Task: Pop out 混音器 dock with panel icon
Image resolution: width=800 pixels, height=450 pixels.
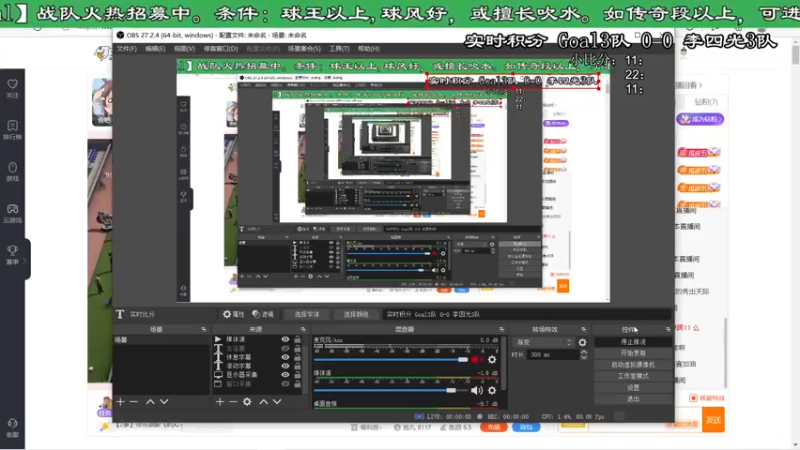Action: (502, 330)
